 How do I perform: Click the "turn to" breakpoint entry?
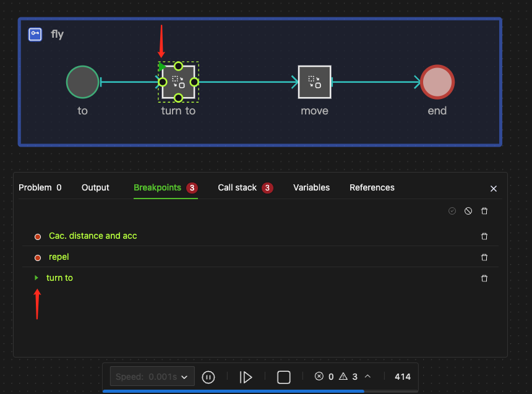pos(59,278)
